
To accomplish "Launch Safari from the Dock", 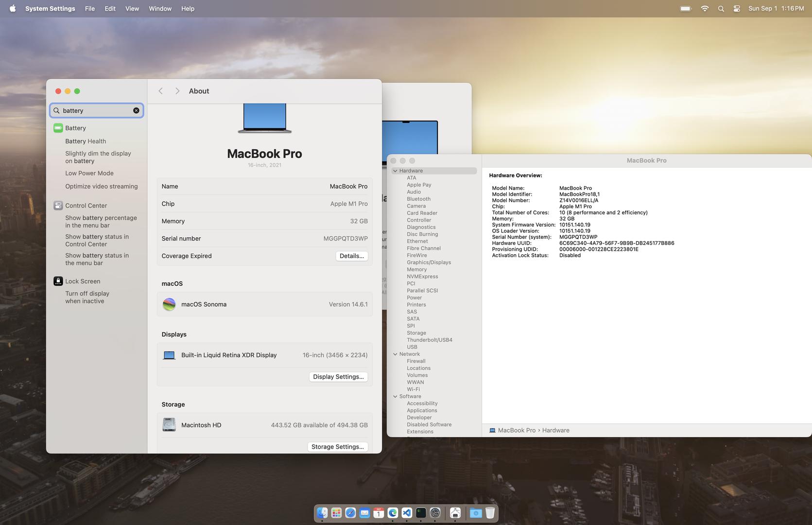I will pos(350,513).
